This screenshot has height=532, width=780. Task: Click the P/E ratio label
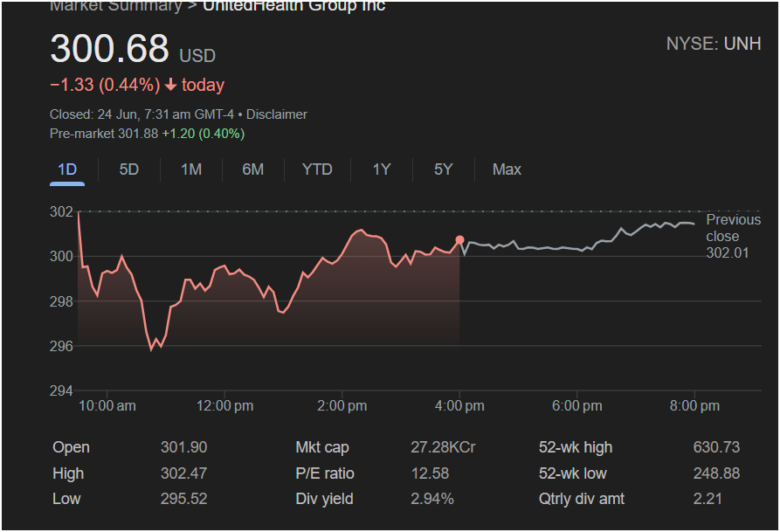(x=325, y=473)
